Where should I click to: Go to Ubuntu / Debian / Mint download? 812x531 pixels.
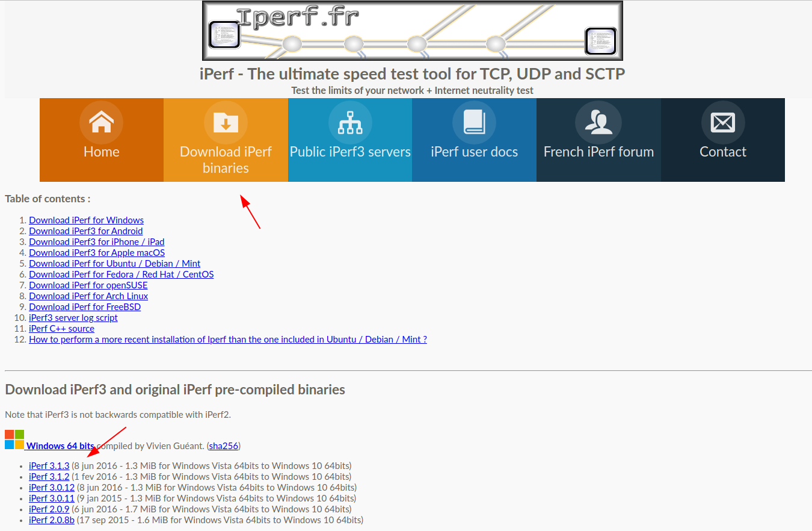pyautogui.click(x=114, y=264)
